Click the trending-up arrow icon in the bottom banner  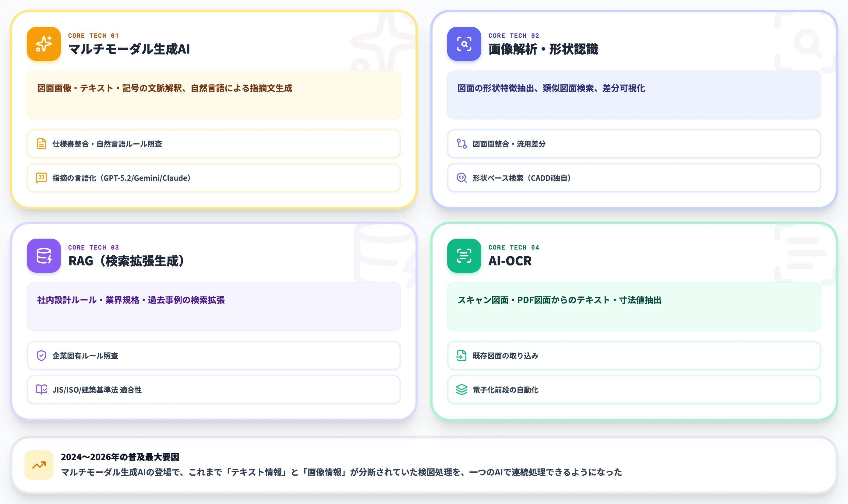(39, 465)
